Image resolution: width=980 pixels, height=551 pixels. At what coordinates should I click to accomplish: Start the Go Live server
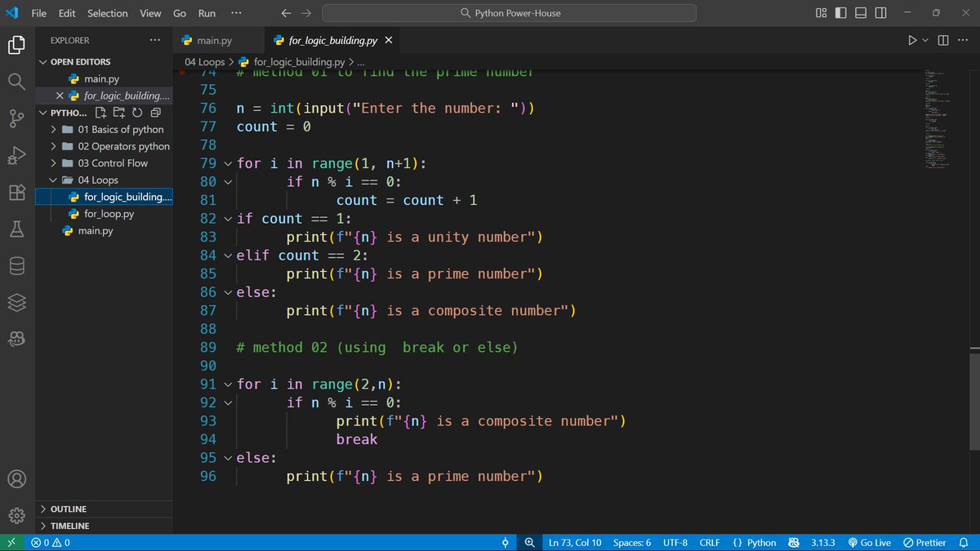click(870, 542)
